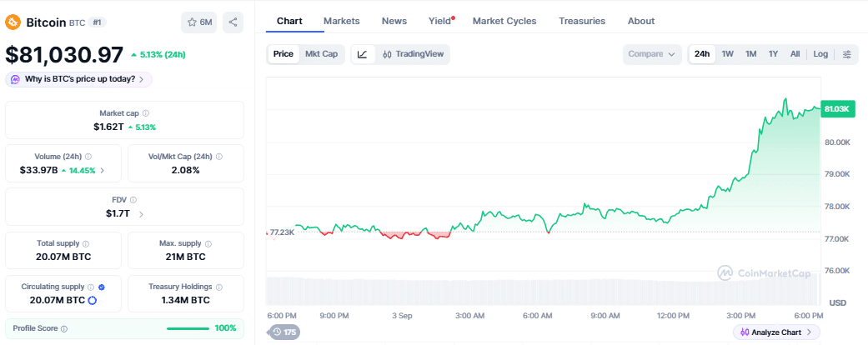The image size is (868, 345).
Task: Click the USD currency label
Action: pos(837,303)
